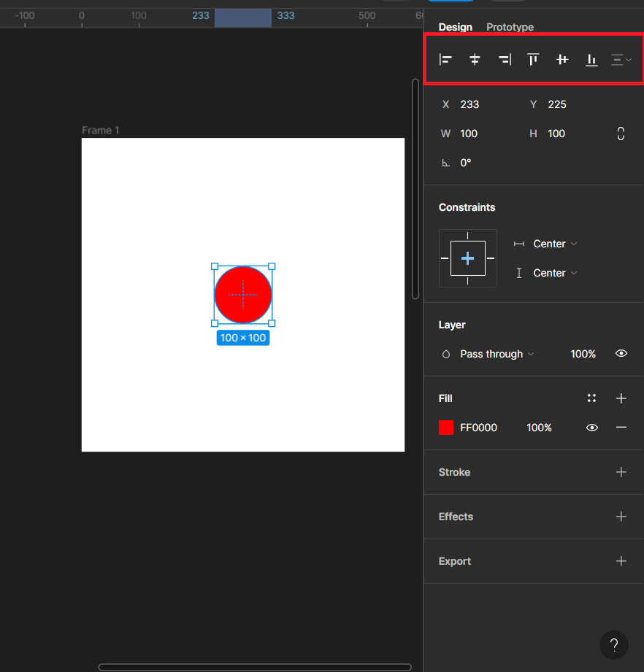The width and height of the screenshot is (644, 672).
Task: Click the horizontal canvas scrollbar
Action: tap(255, 668)
